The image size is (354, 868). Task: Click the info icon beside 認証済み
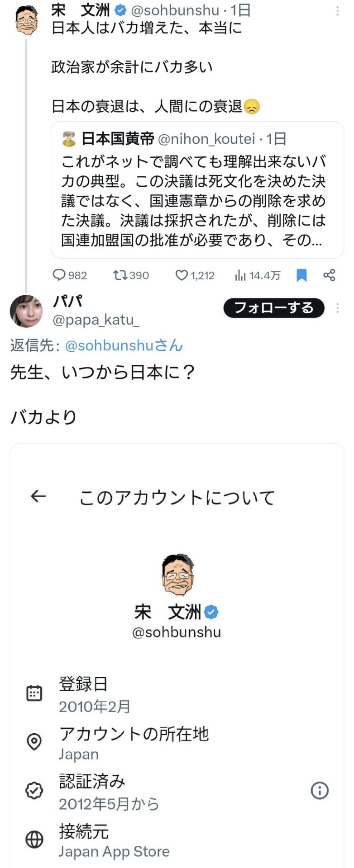[320, 790]
